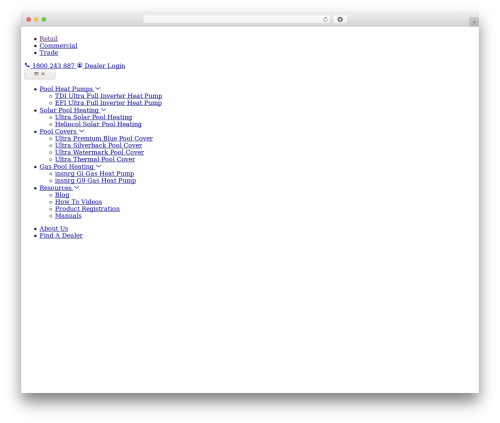This screenshot has width=500, height=423.
Task: Open the Solar Pool Heating menu link
Action: pyautogui.click(x=69, y=110)
